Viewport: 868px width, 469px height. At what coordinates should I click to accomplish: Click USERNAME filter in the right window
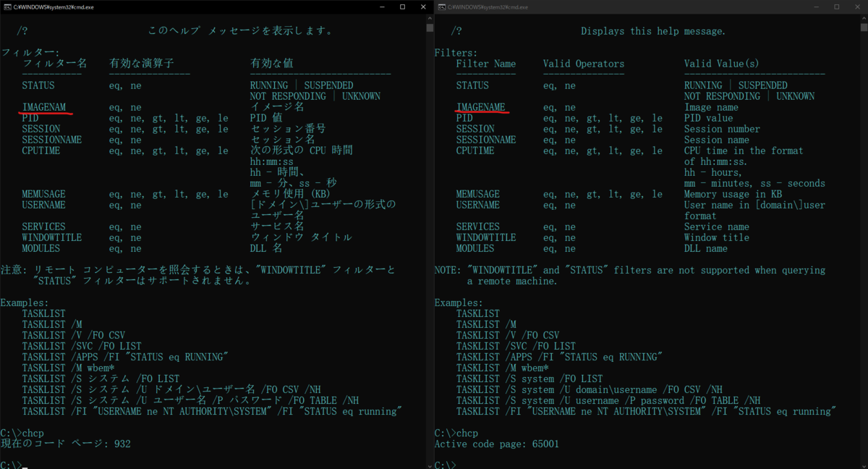477,205
